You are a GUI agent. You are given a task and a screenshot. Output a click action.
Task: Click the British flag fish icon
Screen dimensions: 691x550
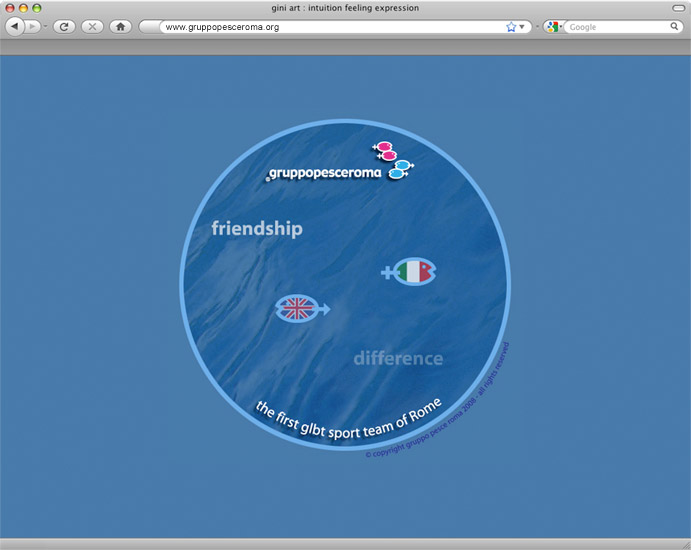(300, 309)
